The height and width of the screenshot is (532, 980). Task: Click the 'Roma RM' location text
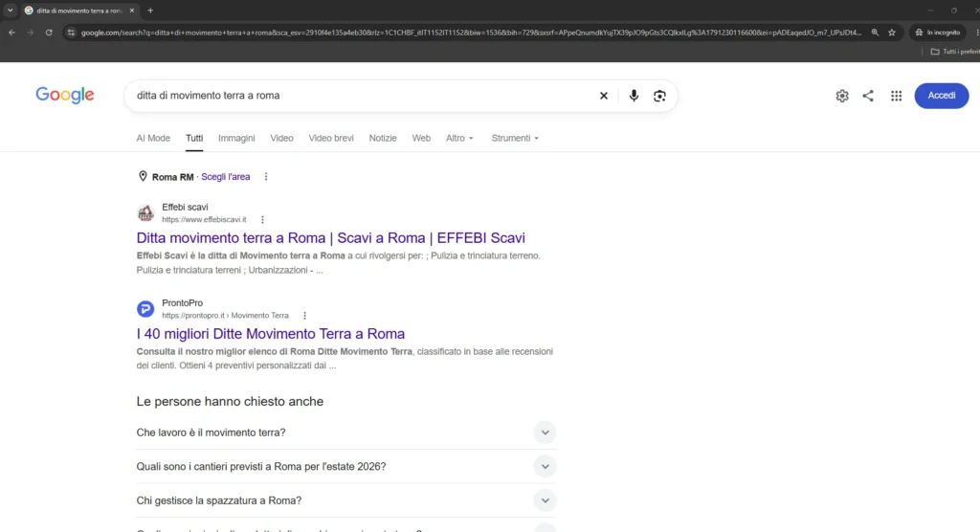(x=172, y=177)
